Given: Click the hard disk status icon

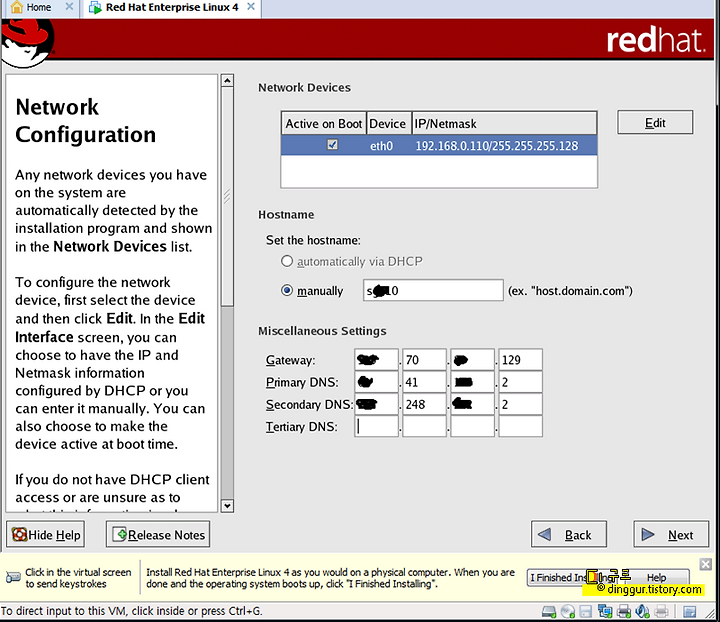Looking at the screenshot, I should pos(549,611).
